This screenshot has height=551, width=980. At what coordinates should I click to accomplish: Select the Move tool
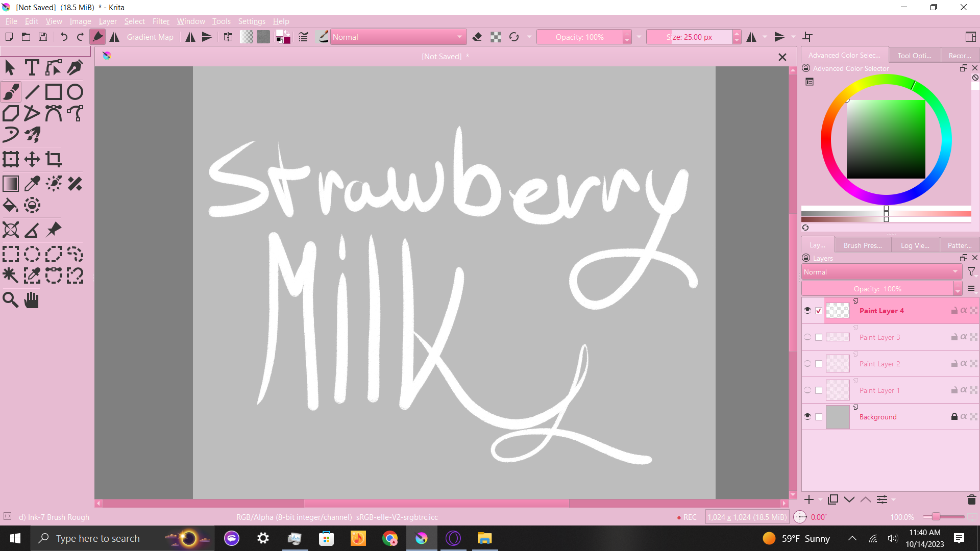[x=32, y=159]
